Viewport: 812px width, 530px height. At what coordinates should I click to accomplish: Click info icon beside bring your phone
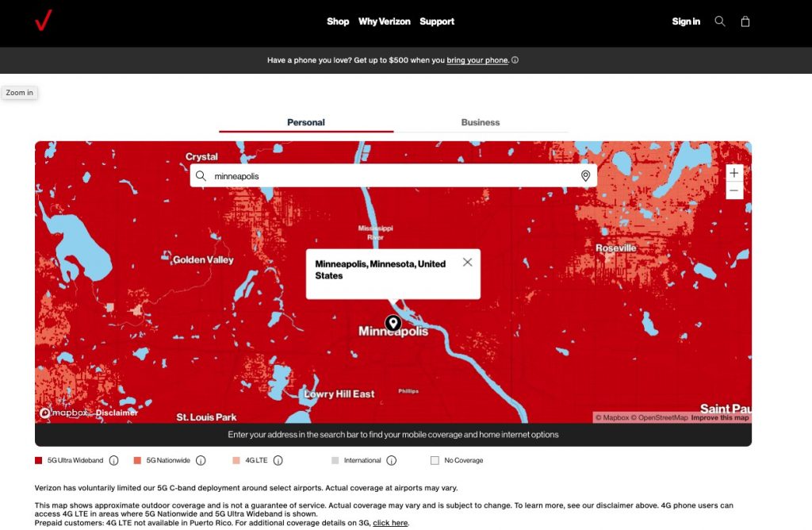pyautogui.click(x=515, y=60)
